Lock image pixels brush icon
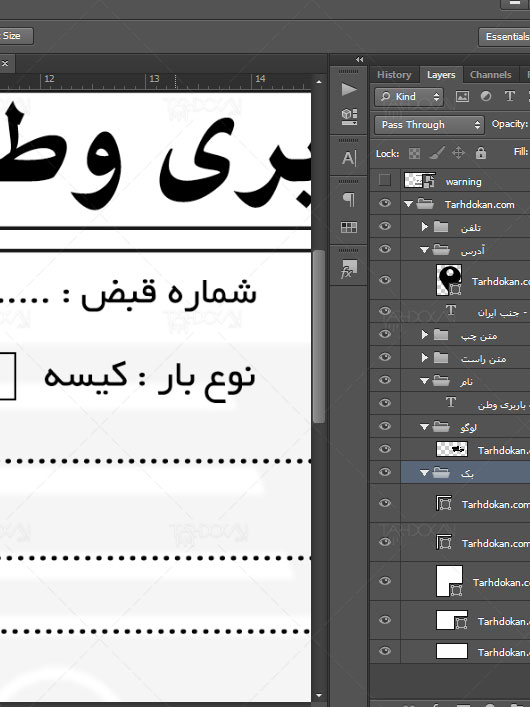 436,153
